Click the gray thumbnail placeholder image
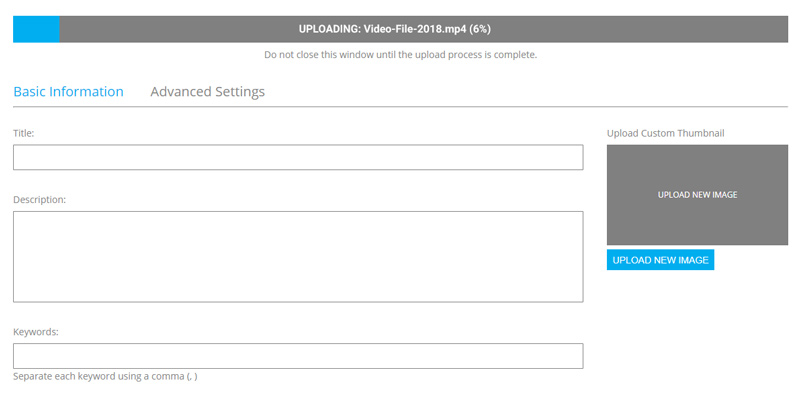Image resolution: width=800 pixels, height=398 pixels. pyautogui.click(x=697, y=194)
